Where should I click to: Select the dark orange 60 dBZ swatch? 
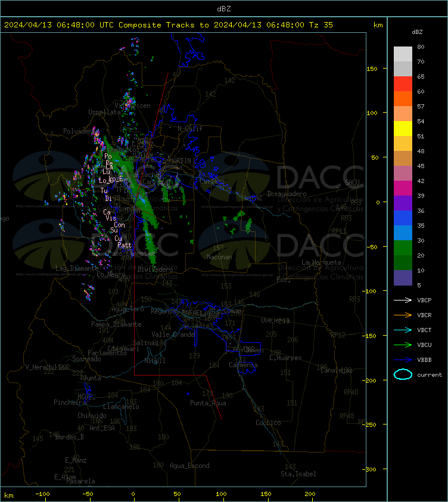(403, 98)
